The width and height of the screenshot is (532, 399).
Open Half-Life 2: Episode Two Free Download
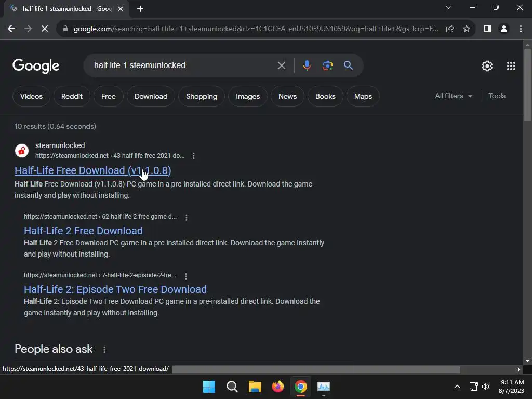(x=115, y=289)
